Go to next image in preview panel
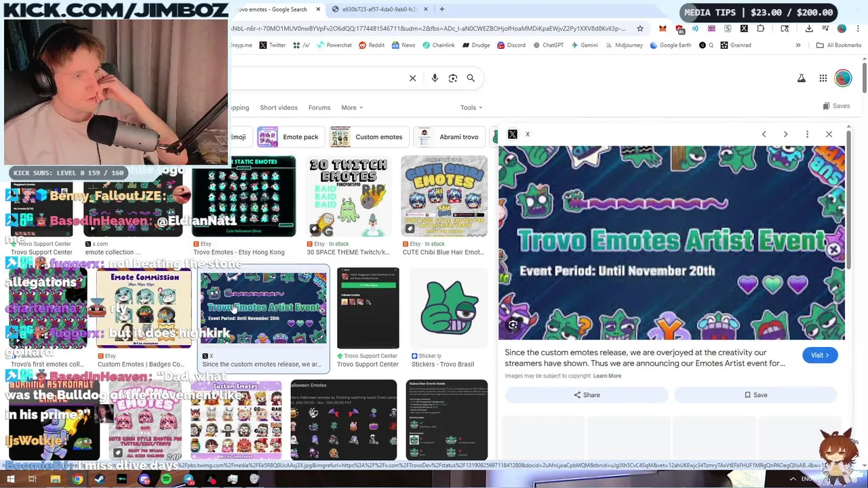Viewport: 868px width, 488px height. click(785, 134)
